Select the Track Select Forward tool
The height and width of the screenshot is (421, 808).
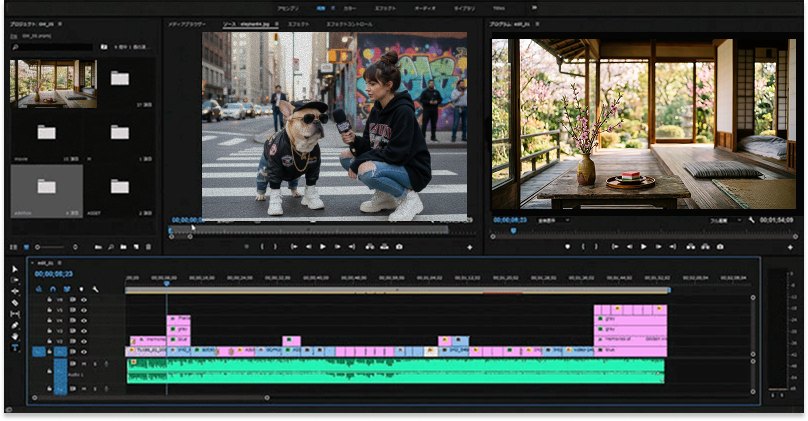(x=14, y=280)
